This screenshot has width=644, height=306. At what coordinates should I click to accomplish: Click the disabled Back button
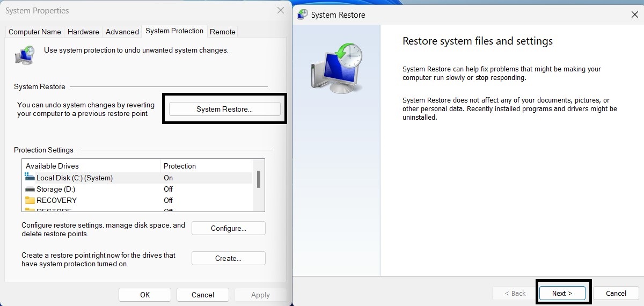[515, 293]
